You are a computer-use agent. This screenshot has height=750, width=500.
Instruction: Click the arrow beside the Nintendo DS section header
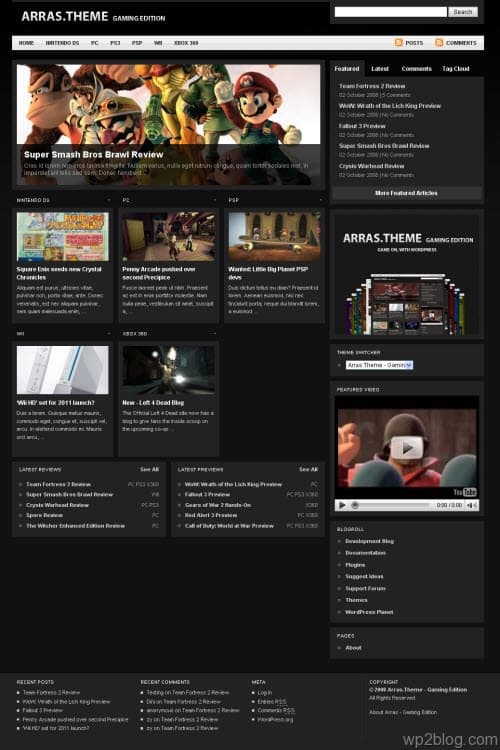pyautogui.click(x=109, y=200)
